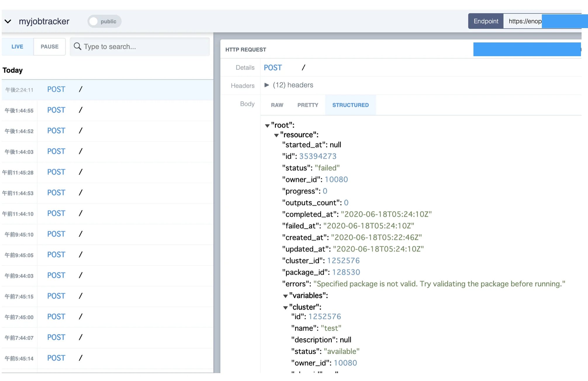Open the POST request at 午前11:44:10

tap(107, 214)
